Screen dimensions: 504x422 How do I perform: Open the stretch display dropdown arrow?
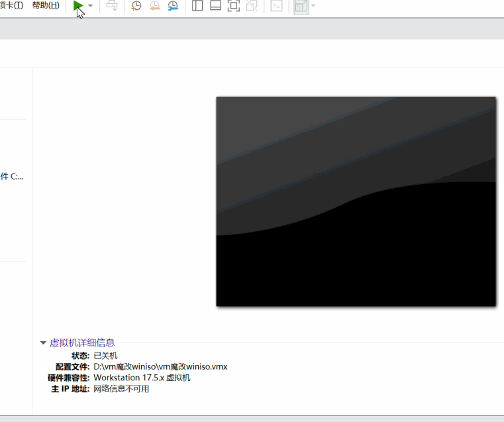[x=313, y=6]
